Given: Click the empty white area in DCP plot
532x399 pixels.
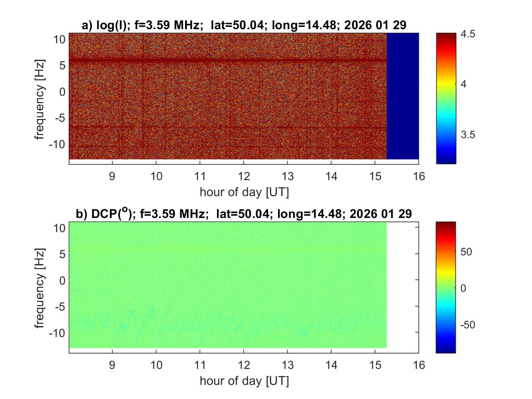Looking at the screenshot, I should (x=403, y=285).
